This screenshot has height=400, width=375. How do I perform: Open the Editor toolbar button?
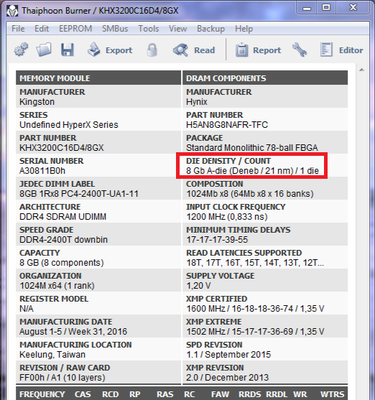[x=341, y=50]
